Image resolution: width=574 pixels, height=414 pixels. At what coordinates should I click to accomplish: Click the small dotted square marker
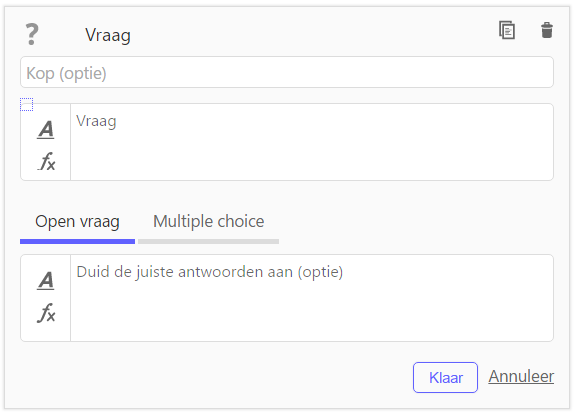point(26,104)
